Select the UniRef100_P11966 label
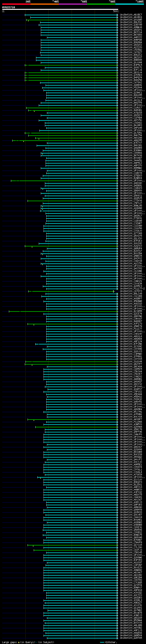The height and width of the screenshot is (644, 146). coord(131,422)
